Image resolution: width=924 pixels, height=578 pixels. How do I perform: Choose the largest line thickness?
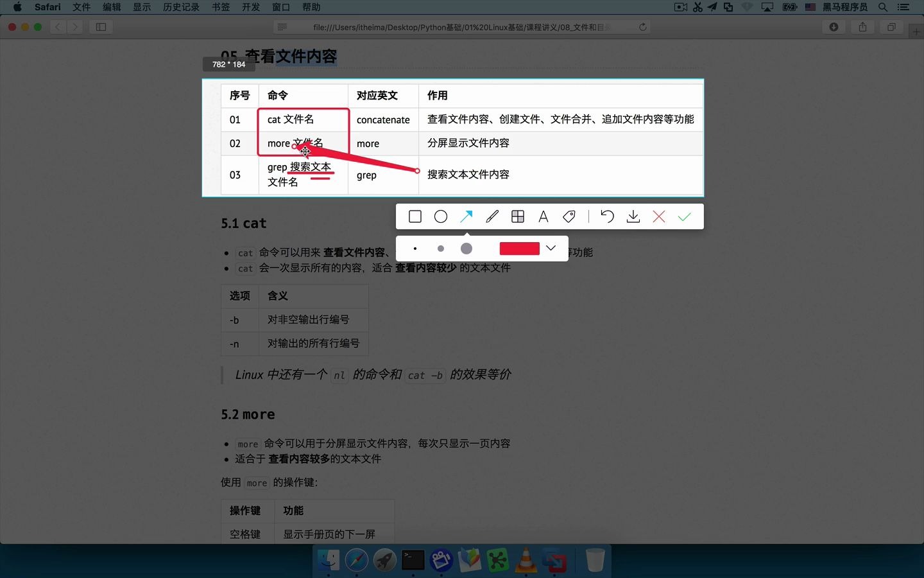tap(466, 249)
